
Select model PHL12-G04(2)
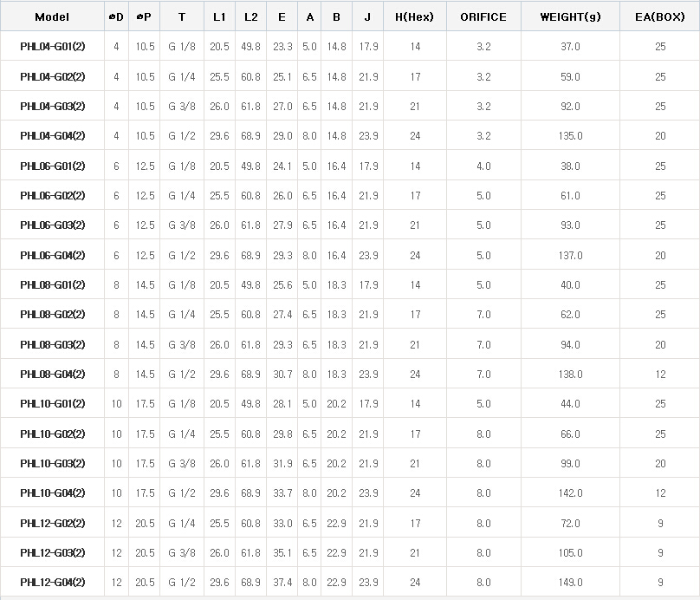(x=52, y=583)
